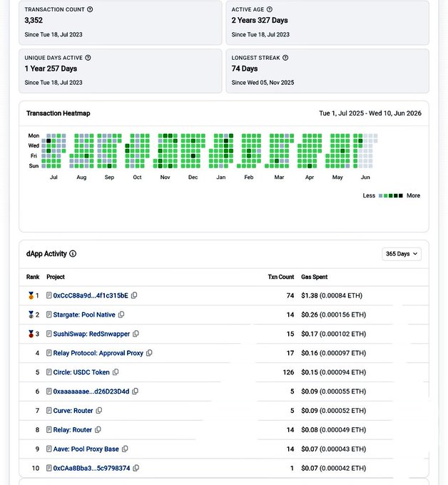Copy Relay: Router address
This screenshot has width=448, height=485.
point(98,429)
